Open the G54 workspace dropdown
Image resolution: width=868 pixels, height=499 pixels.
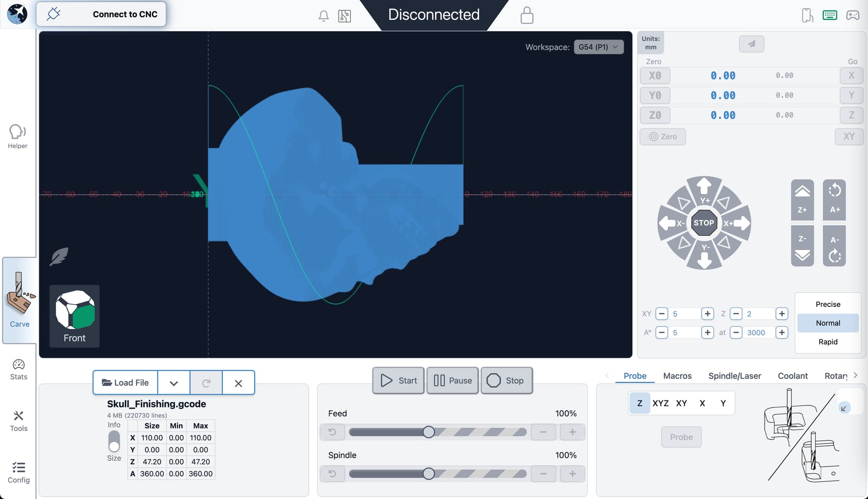click(x=598, y=47)
